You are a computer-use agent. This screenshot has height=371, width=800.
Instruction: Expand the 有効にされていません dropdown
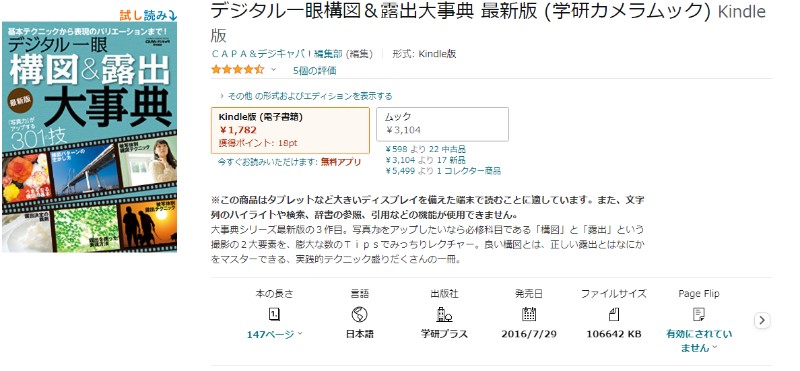[x=699, y=341]
